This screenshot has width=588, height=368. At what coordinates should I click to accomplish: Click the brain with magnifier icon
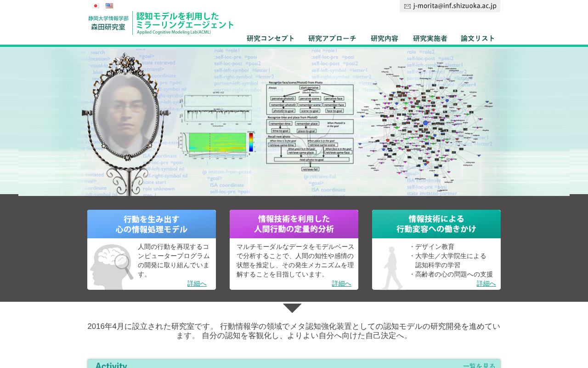point(112,267)
